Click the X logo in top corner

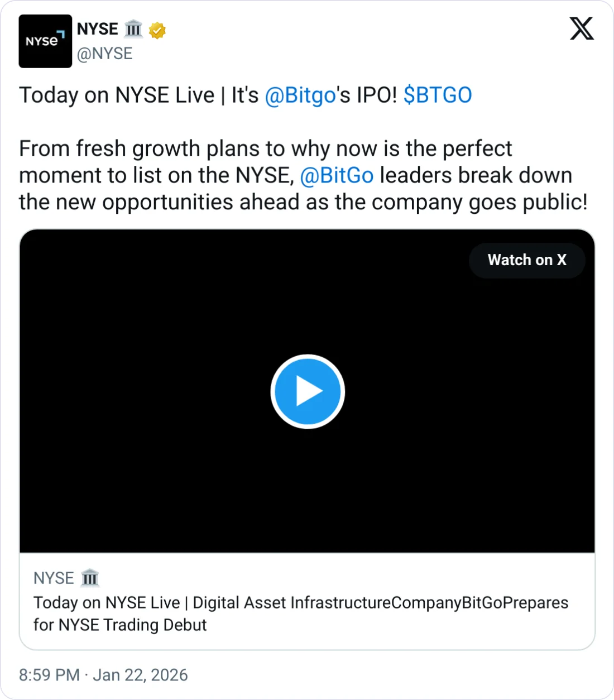coord(582,28)
